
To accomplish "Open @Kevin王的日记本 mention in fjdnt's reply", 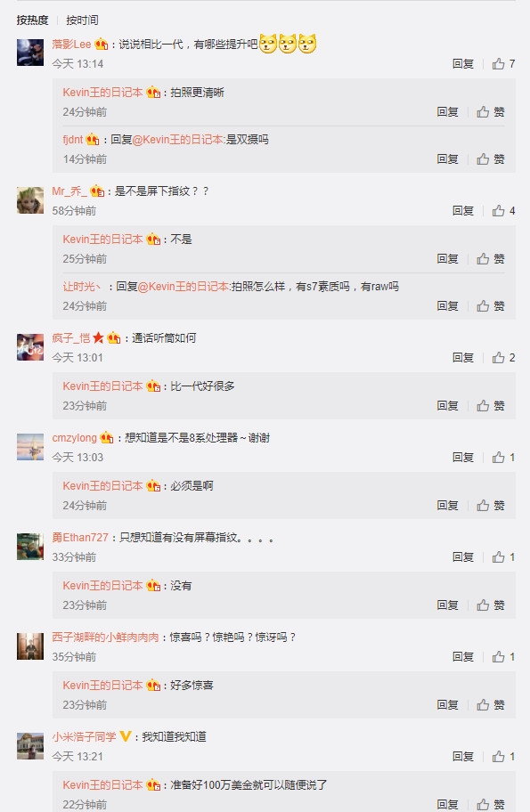I will coord(177,140).
